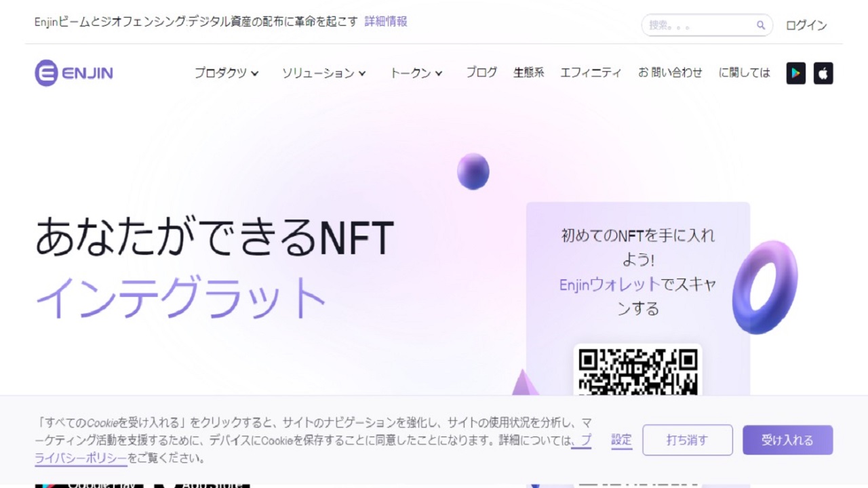Navigate to お問い合わせ

(669, 73)
